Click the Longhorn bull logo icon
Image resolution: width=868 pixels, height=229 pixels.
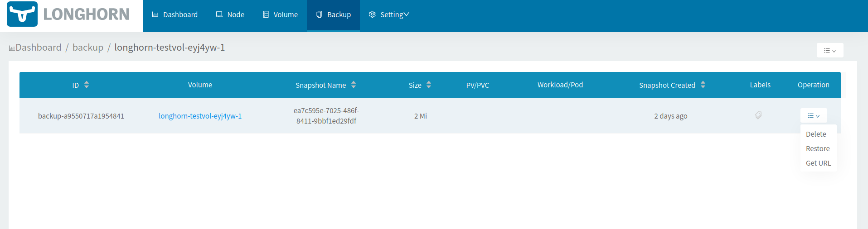(22, 14)
